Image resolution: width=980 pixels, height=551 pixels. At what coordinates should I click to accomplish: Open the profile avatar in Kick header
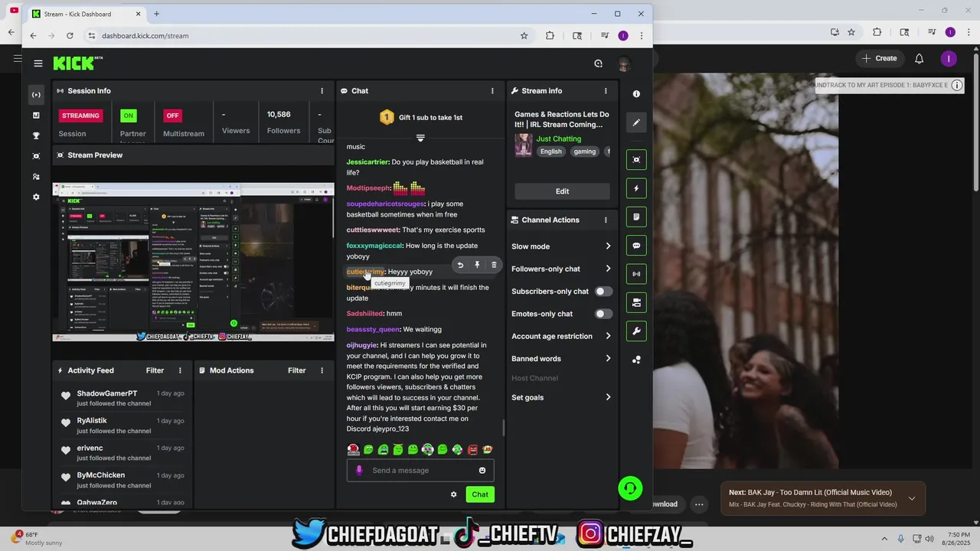click(624, 64)
